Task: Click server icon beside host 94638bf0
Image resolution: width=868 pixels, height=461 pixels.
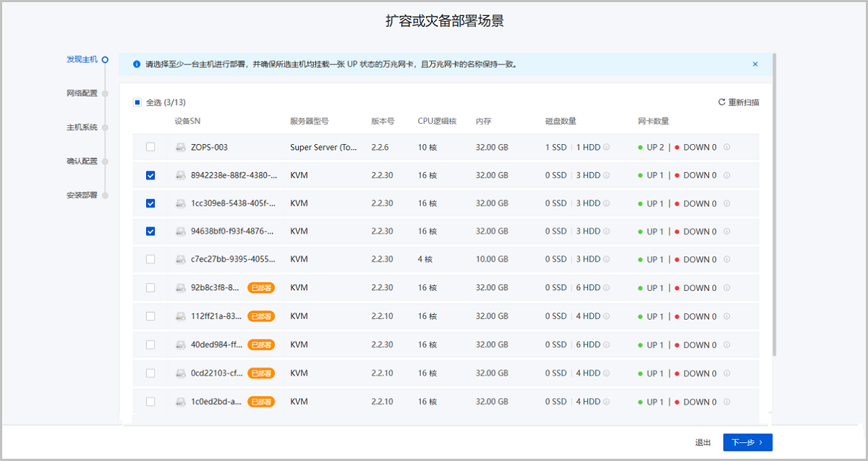Action: (x=181, y=232)
